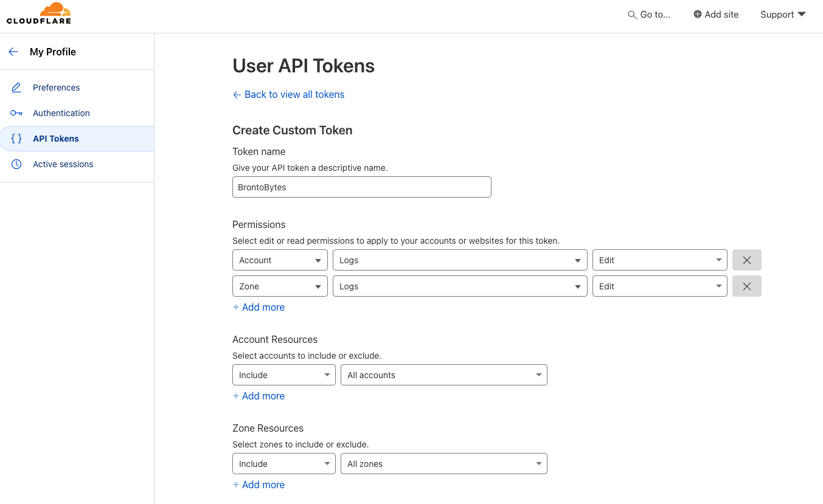Click the Cloudflare logo
The width and height of the screenshot is (823, 504).
39,13
